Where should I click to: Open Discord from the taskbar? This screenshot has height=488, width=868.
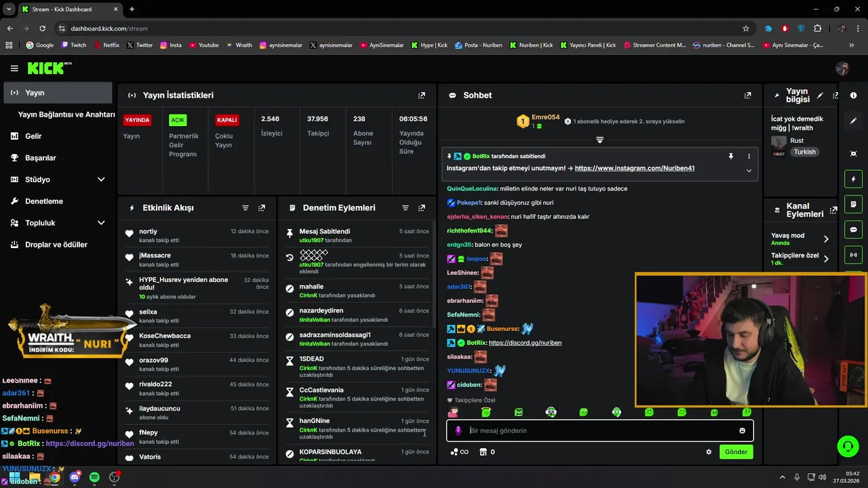[75, 477]
